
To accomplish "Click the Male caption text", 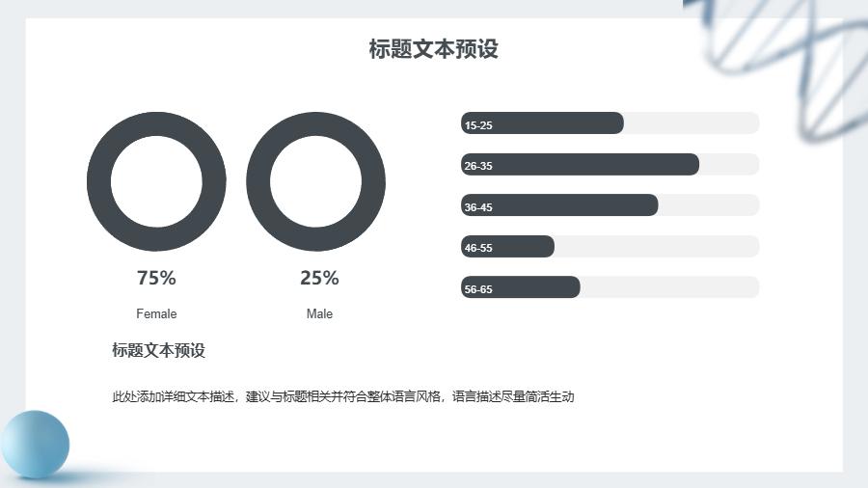I will click(319, 313).
